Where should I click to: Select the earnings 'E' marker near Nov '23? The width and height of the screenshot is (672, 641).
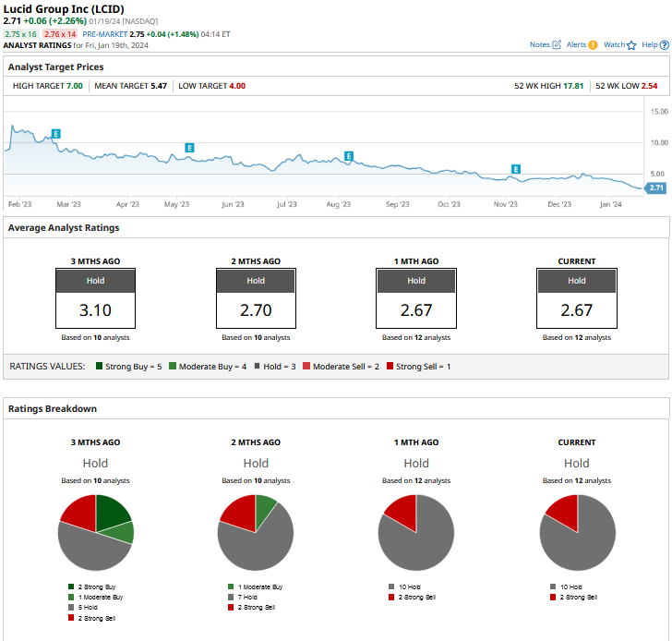(516, 169)
